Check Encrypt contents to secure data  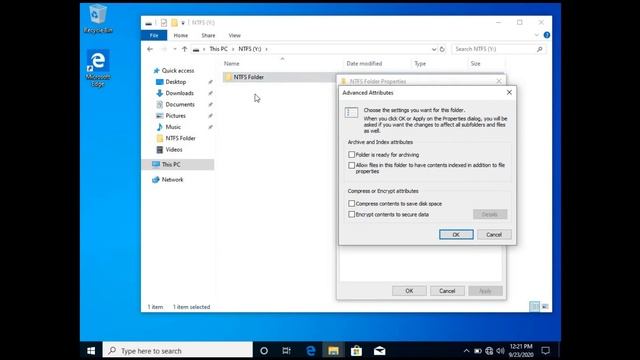[351, 214]
